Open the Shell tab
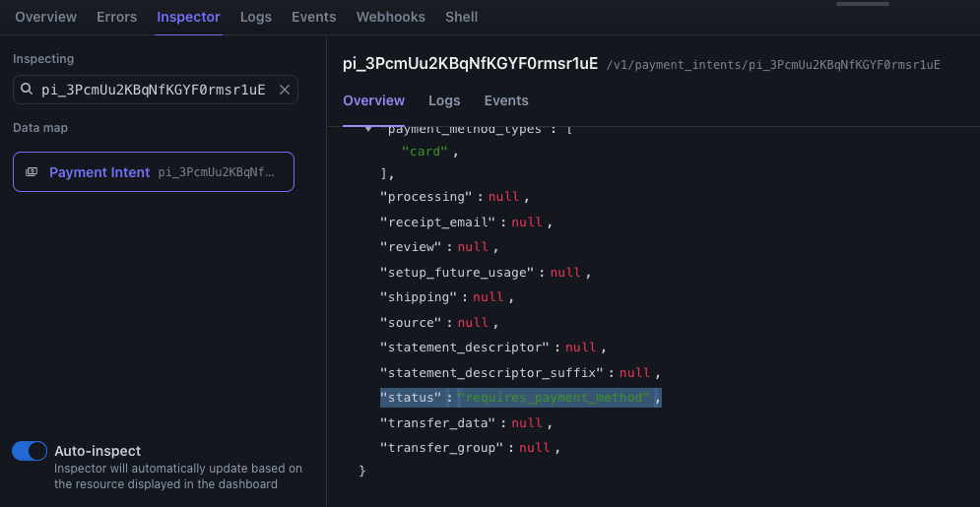 [461, 18]
